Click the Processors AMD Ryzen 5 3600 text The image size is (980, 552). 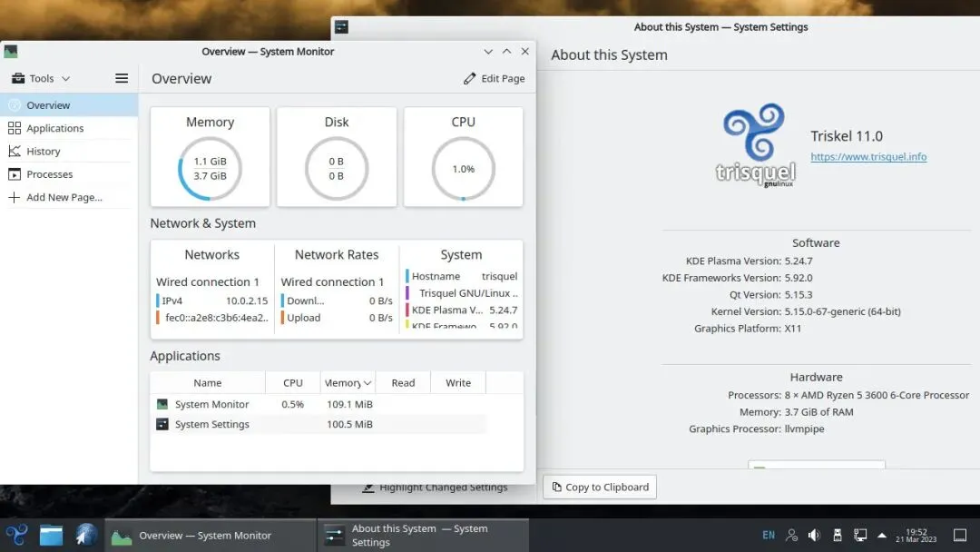point(877,395)
